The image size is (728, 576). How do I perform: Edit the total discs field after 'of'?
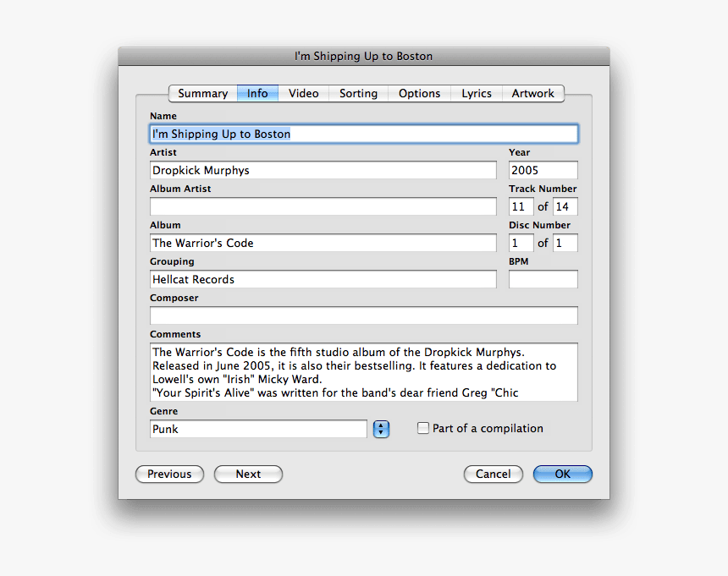(565, 243)
